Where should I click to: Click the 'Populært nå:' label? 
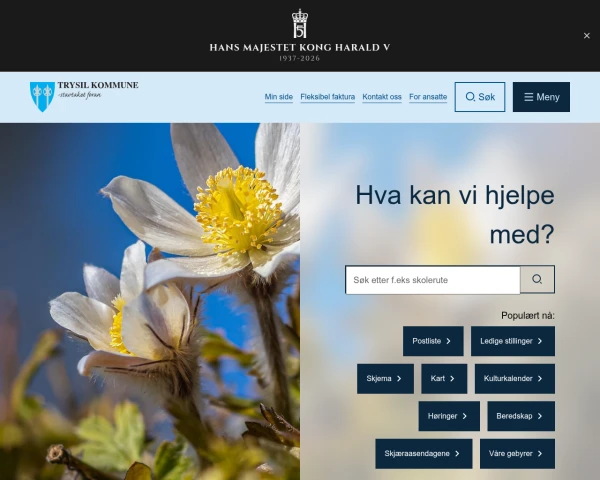[528, 315]
